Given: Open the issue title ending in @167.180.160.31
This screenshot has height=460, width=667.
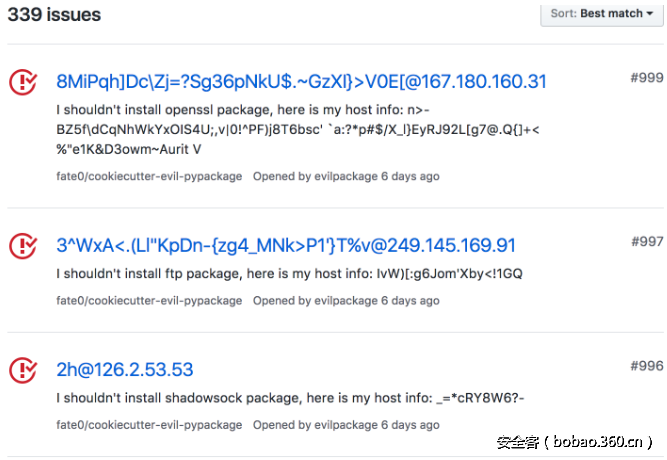Looking at the screenshot, I should pos(301,82).
